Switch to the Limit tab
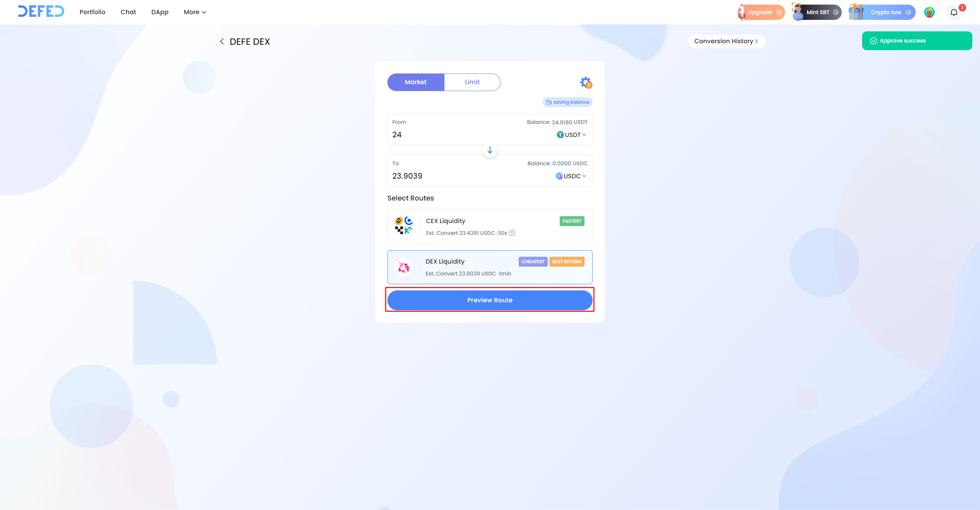This screenshot has width=980, height=510. click(x=472, y=82)
